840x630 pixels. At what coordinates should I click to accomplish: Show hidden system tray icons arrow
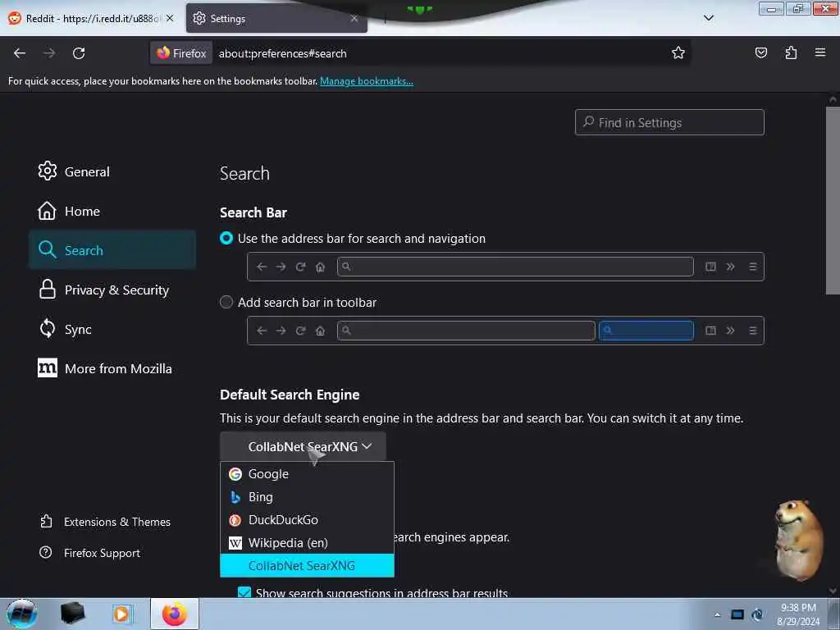(x=717, y=614)
